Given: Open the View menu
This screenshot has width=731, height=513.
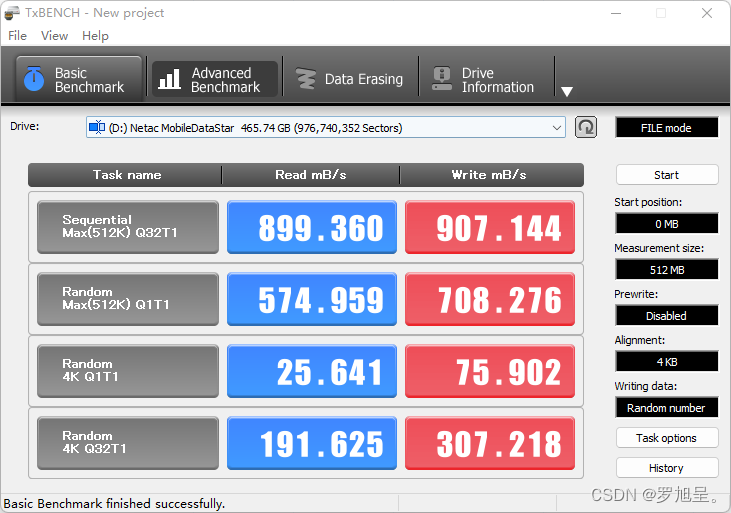Looking at the screenshot, I should coord(55,36).
